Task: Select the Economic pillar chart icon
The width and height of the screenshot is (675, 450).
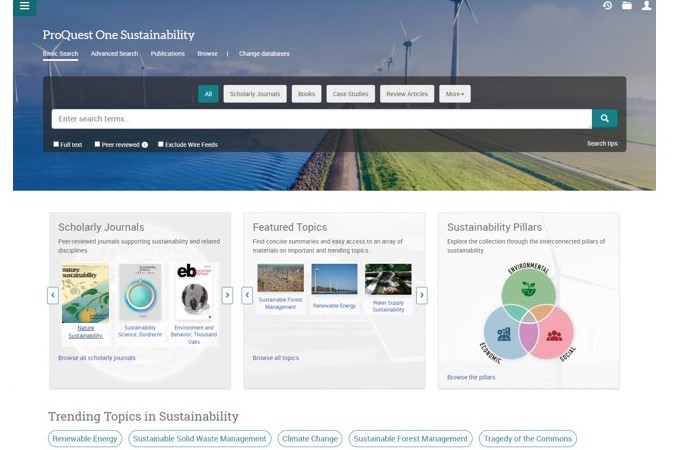Action: (x=504, y=334)
